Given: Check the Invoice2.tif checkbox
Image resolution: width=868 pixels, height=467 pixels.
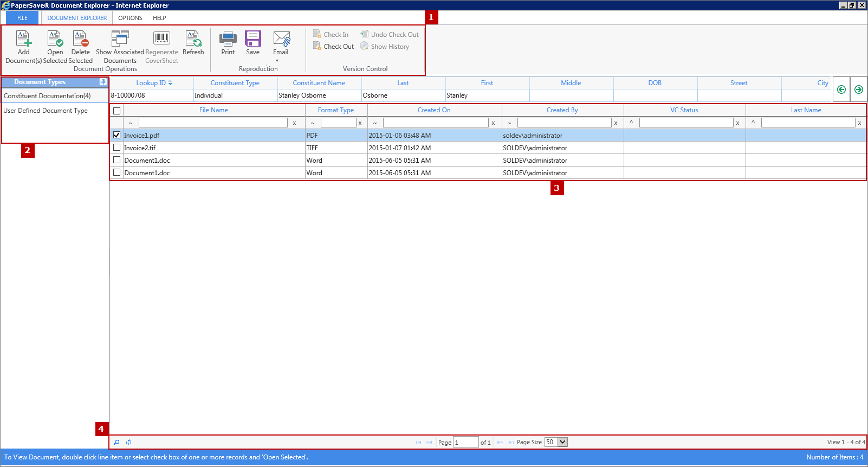Looking at the screenshot, I should point(116,147).
